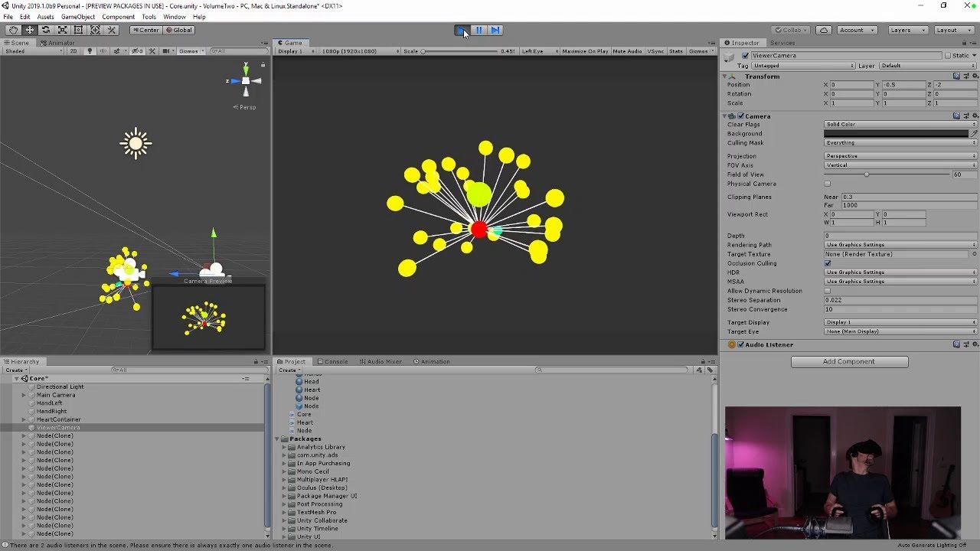Select the Hand tool in toolbar
This screenshot has height=551, width=980.
click(x=13, y=30)
